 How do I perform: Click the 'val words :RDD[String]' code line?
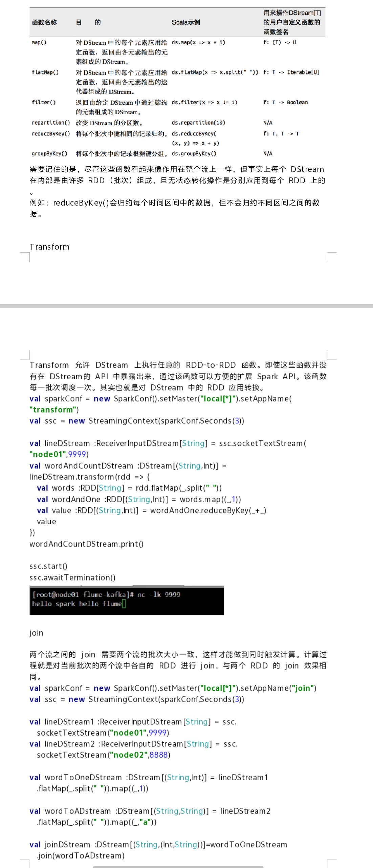click(x=129, y=488)
